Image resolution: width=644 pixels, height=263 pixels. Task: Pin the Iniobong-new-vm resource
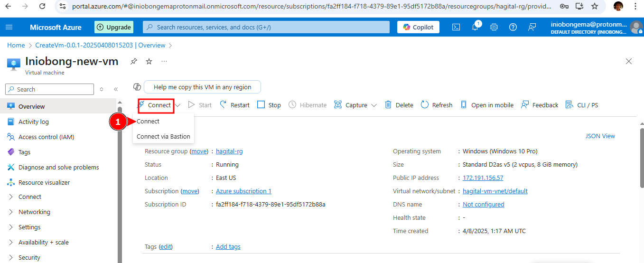134,61
